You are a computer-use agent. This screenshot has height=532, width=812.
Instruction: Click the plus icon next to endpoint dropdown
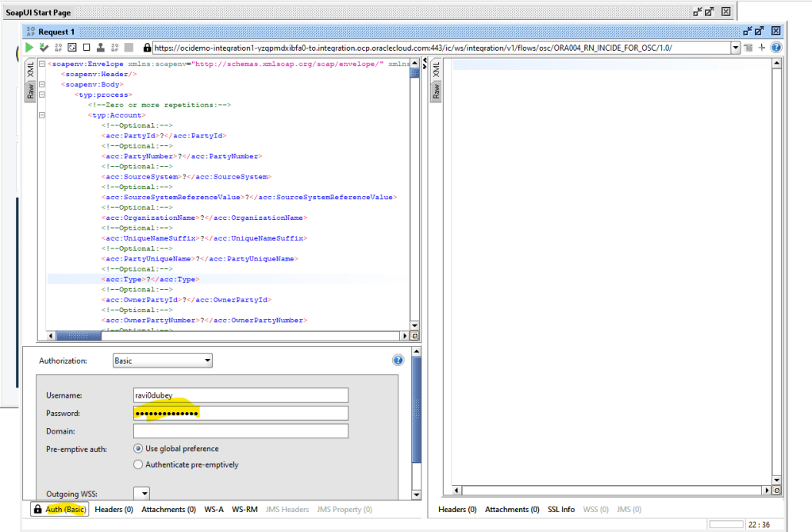[x=762, y=48]
